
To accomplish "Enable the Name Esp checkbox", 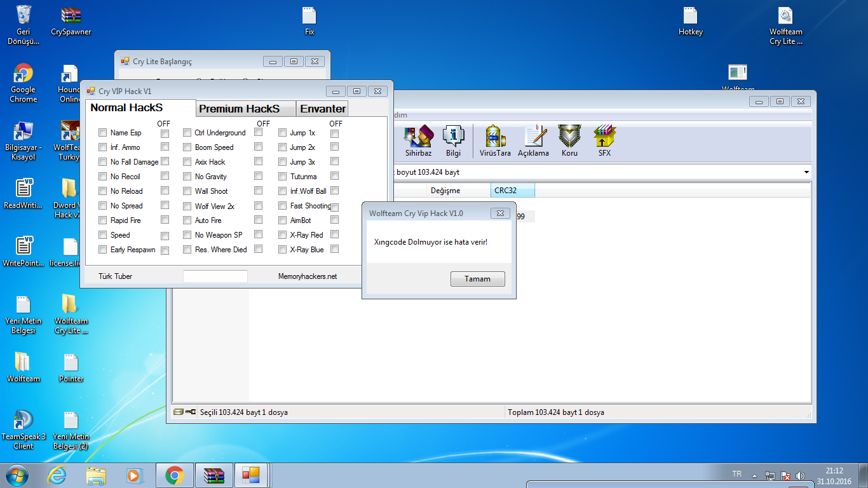I will coord(102,133).
